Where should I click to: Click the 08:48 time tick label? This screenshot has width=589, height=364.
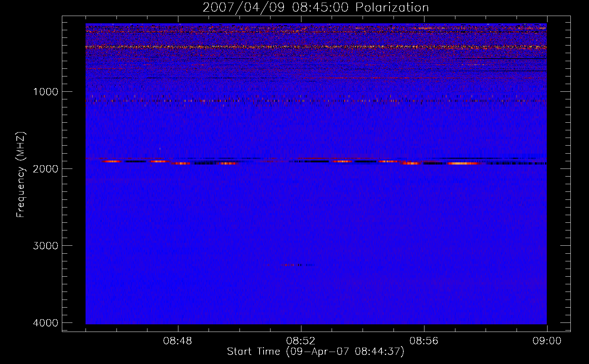point(178,341)
